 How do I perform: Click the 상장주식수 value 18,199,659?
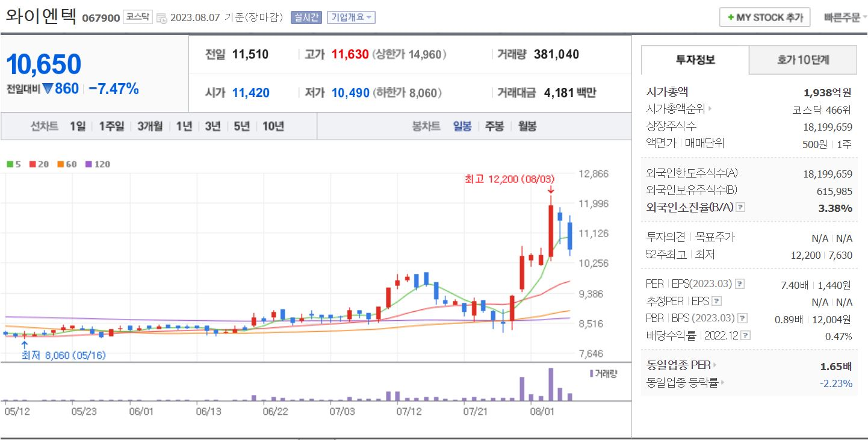(828, 126)
